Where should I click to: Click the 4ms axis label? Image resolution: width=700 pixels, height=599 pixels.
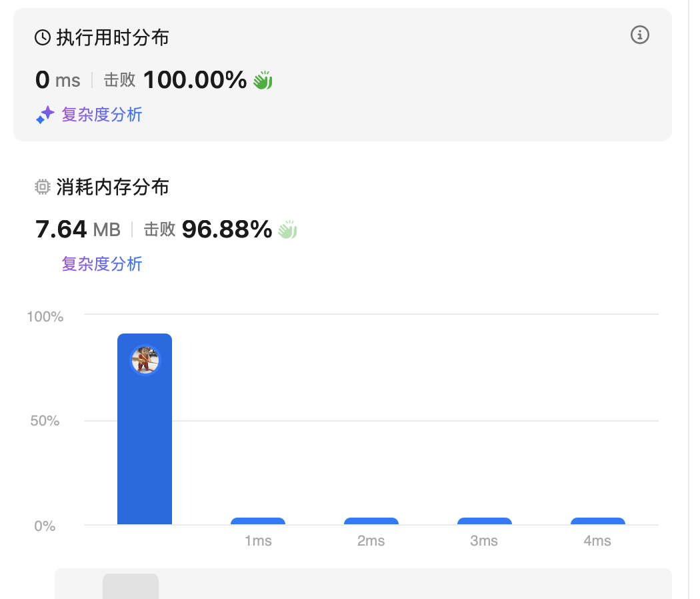coord(597,541)
